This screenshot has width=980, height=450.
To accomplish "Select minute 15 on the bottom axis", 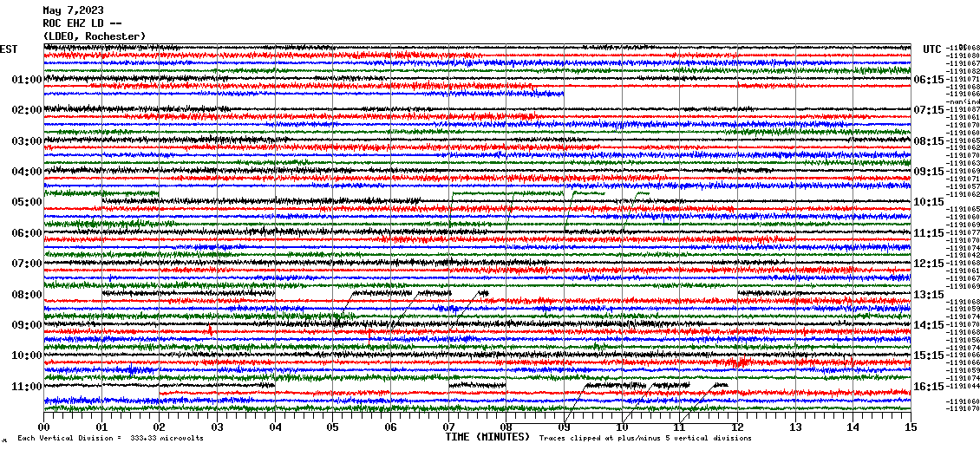I will click(x=910, y=427).
